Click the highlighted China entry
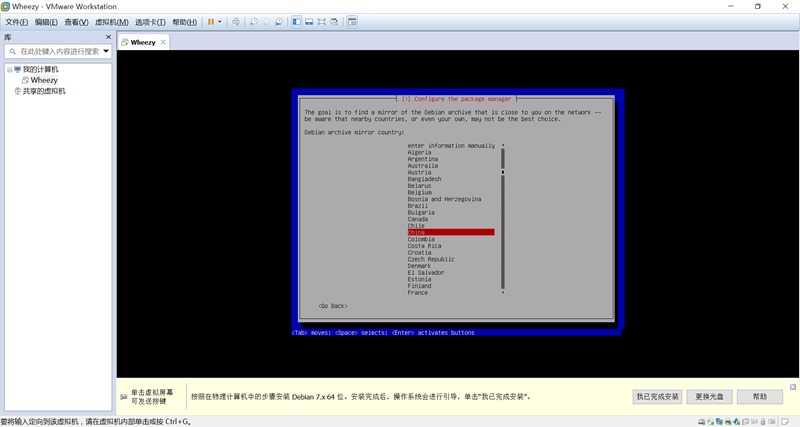The width and height of the screenshot is (800, 427). tap(451, 232)
